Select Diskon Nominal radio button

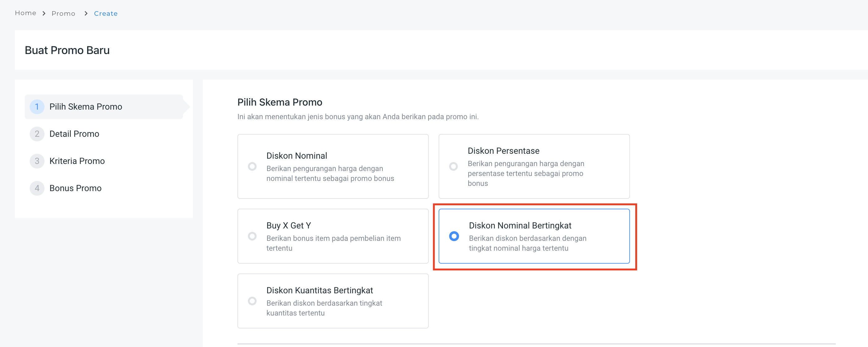(x=252, y=167)
